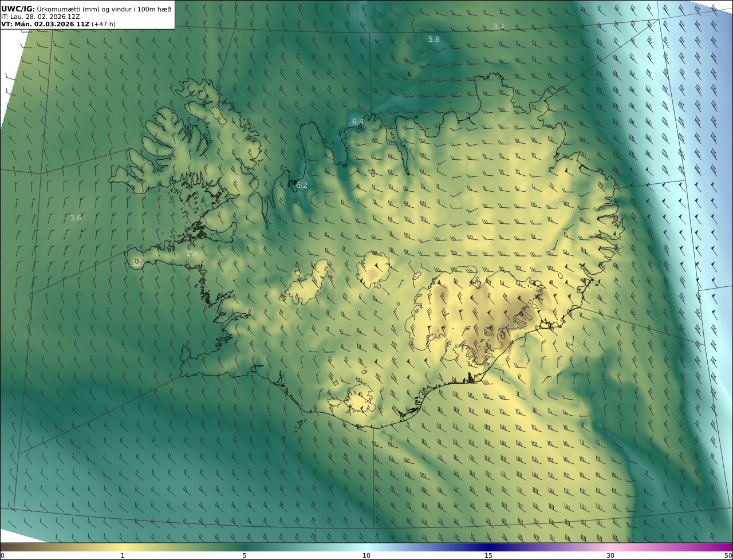Click the 5.8 value label
The width and height of the screenshot is (733, 560).
(x=434, y=39)
